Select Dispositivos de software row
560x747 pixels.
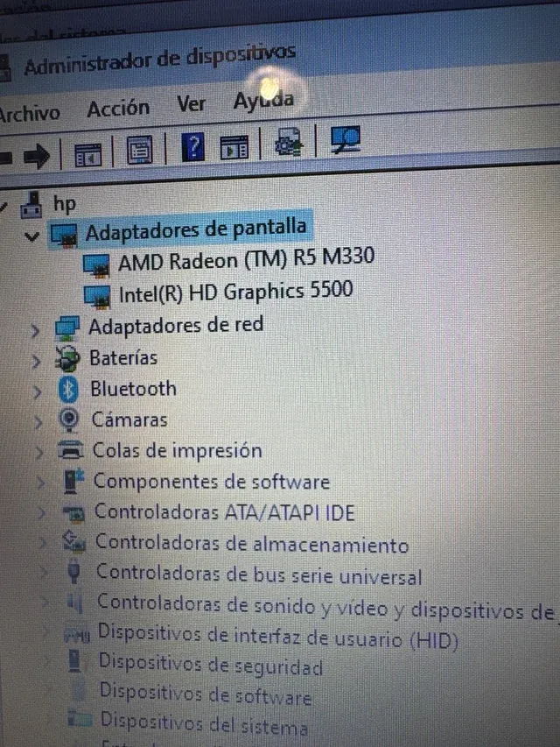pyautogui.click(x=206, y=694)
